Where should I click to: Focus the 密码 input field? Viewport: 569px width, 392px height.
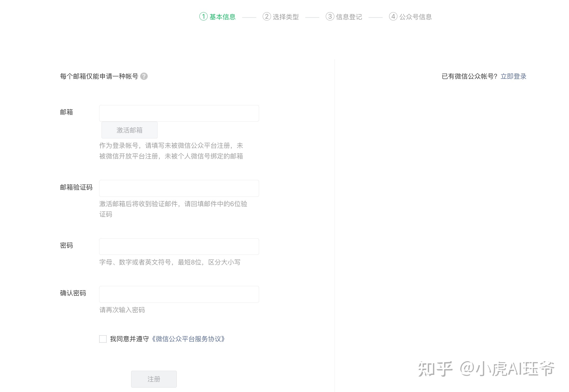[x=179, y=247]
